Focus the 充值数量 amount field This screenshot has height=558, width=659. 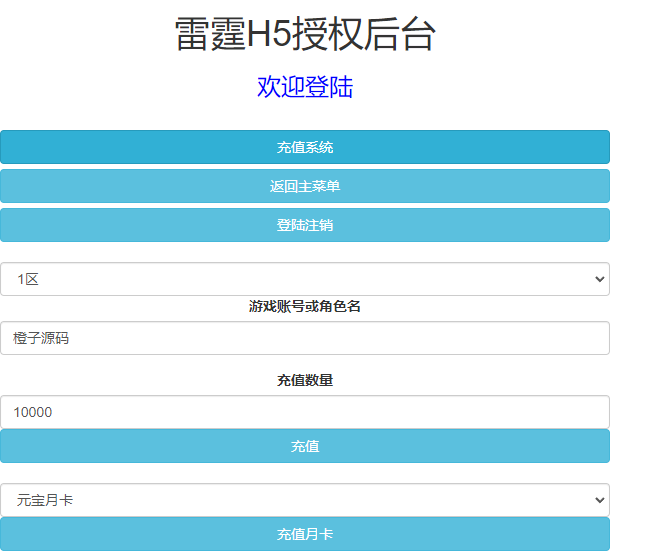(x=304, y=412)
